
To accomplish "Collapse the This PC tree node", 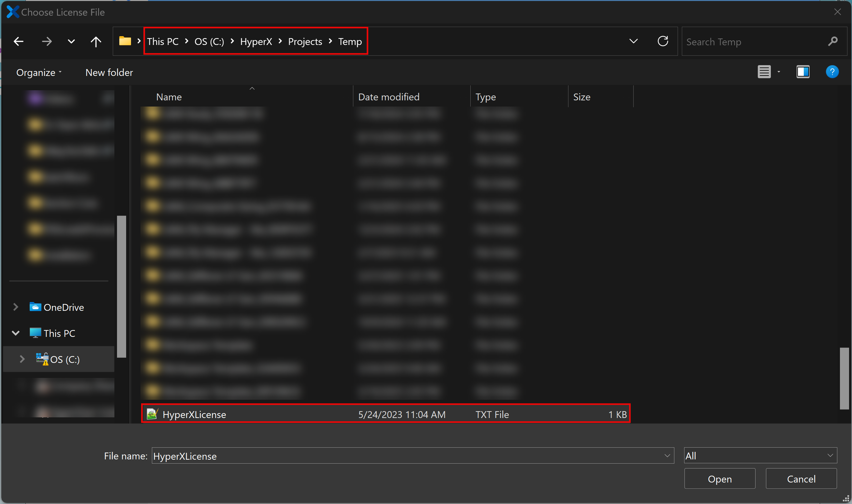I will [x=15, y=333].
